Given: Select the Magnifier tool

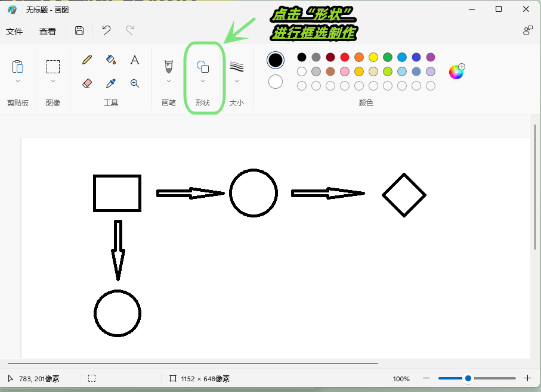Looking at the screenshot, I should pyautogui.click(x=135, y=83).
